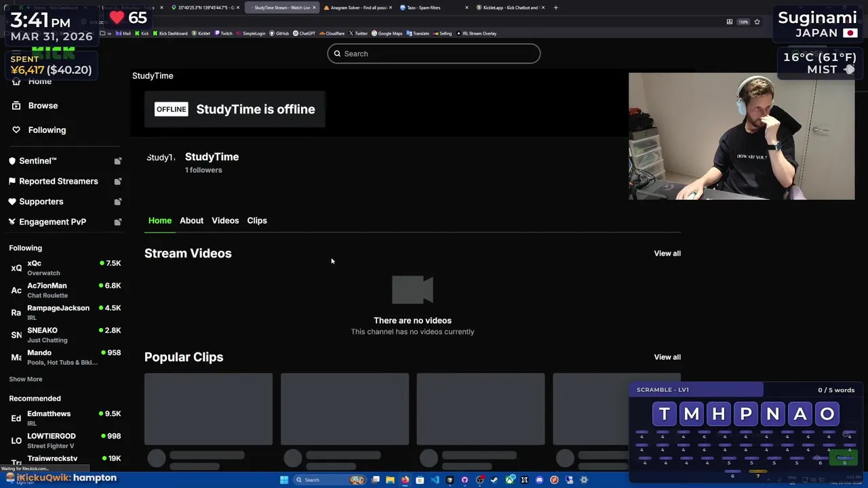Open Visual Studio Code from taskbar

435,480
